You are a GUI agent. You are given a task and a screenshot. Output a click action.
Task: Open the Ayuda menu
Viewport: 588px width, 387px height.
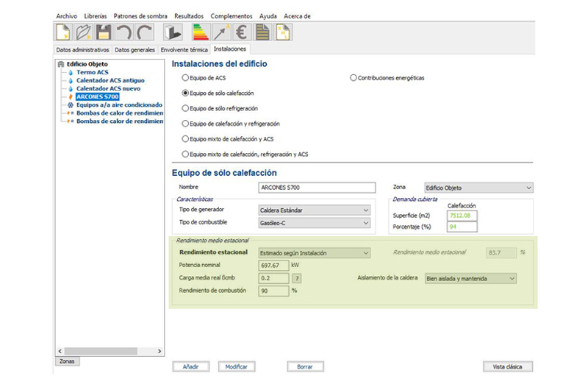[x=268, y=16]
